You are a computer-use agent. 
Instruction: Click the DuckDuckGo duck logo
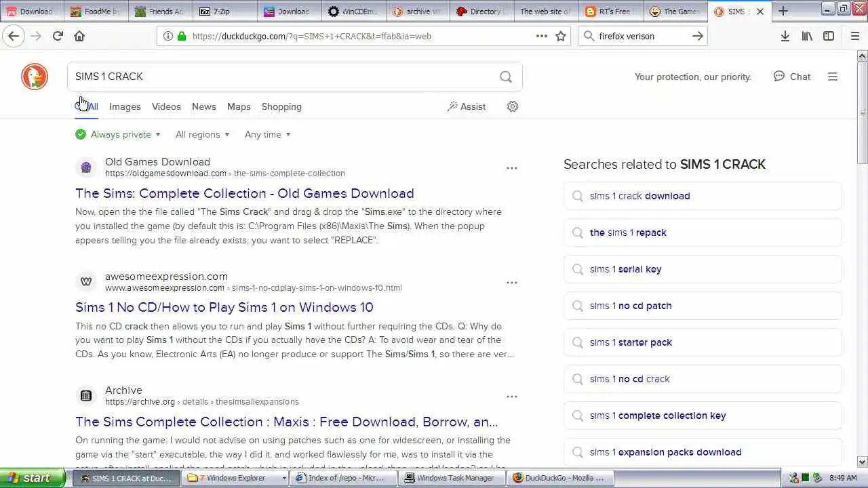[x=35, y=77]
